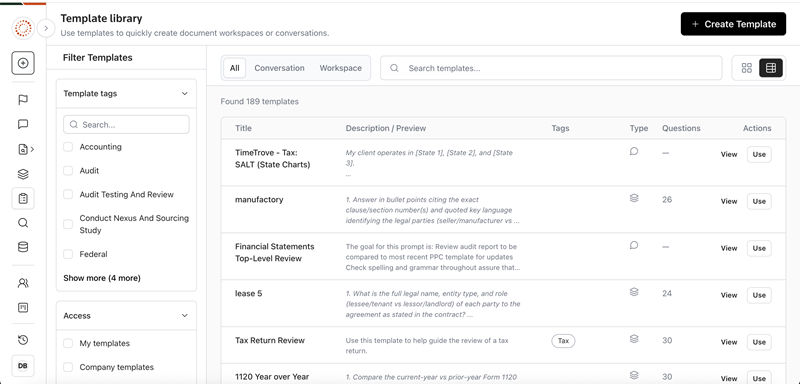Open the flag icon in the sidebar
The image size is (800, 385).
coord(23,99)
